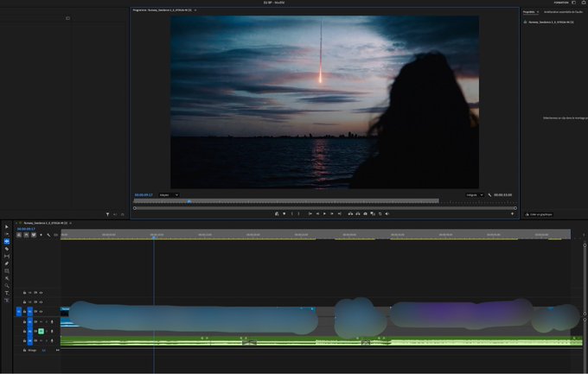Viewport: 588px width, 374px height.
Task: Click the Programme monitor panel title
Action: click(x=162, y=10)
